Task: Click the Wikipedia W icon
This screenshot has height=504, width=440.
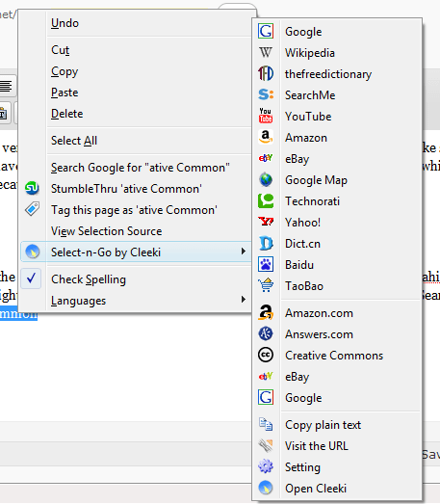Action: pyautogui.click(x=266, y=52)
